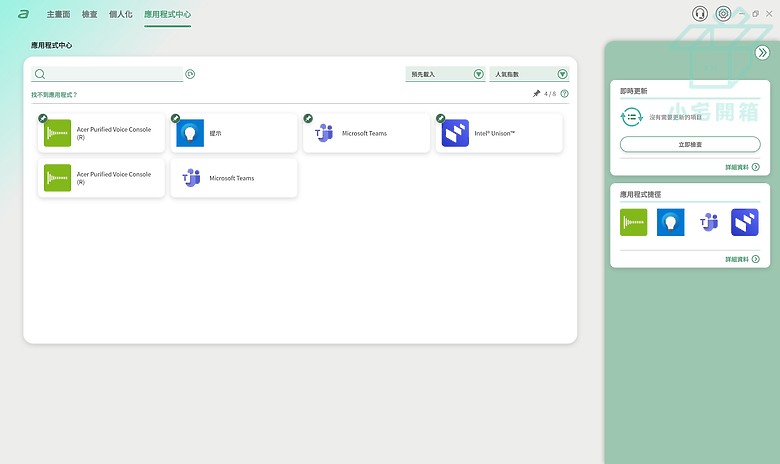Screen dimensions: 780x464
Task: Click the sync icon under 即時更新
Action: tap(631, 117)
